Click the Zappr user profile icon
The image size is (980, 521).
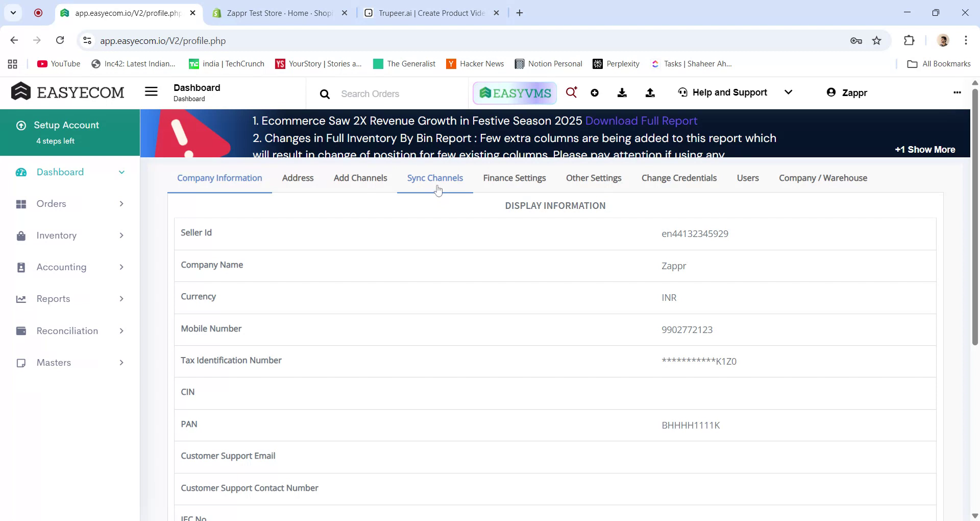[832, 92]
